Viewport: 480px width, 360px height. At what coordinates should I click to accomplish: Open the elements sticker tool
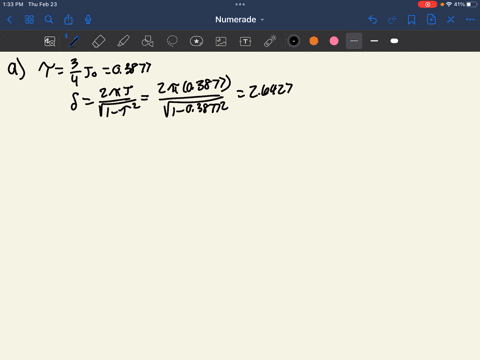coord(196,41)
